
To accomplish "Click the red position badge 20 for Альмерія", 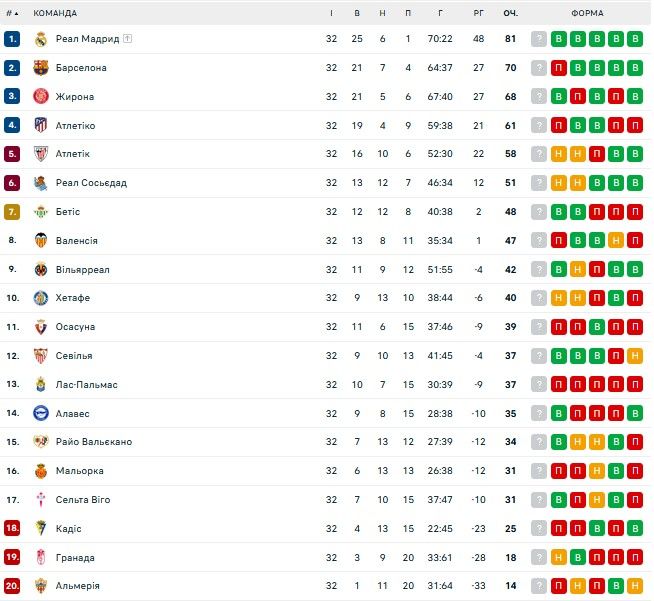I will (12, 586).
